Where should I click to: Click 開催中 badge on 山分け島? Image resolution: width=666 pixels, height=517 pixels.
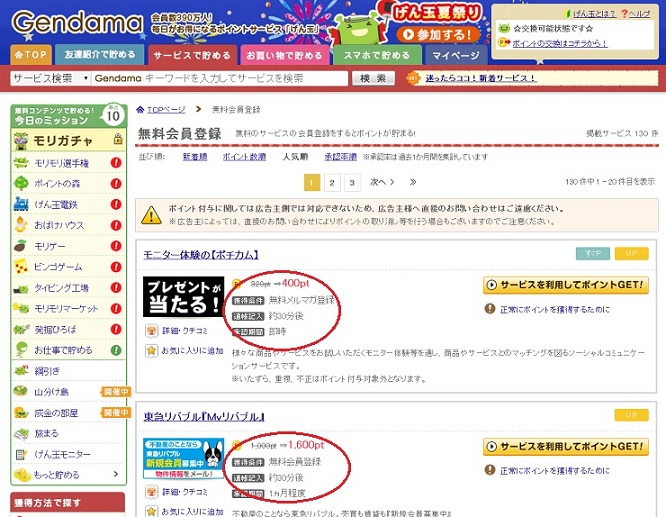pos(116,392)
